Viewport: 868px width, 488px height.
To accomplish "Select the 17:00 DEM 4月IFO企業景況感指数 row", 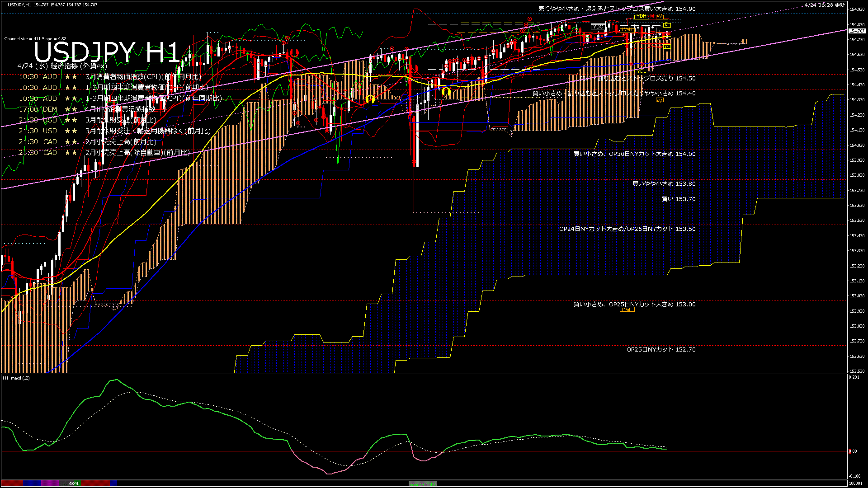I will (87, 109).
